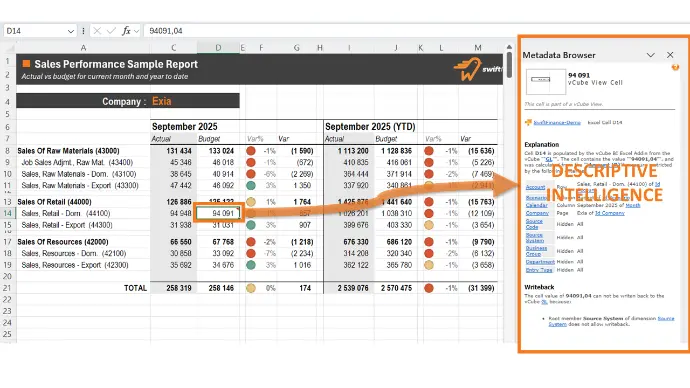This screenshot has height=388, width=690.
Task: Select column header M
Action: tap(478, 48)
